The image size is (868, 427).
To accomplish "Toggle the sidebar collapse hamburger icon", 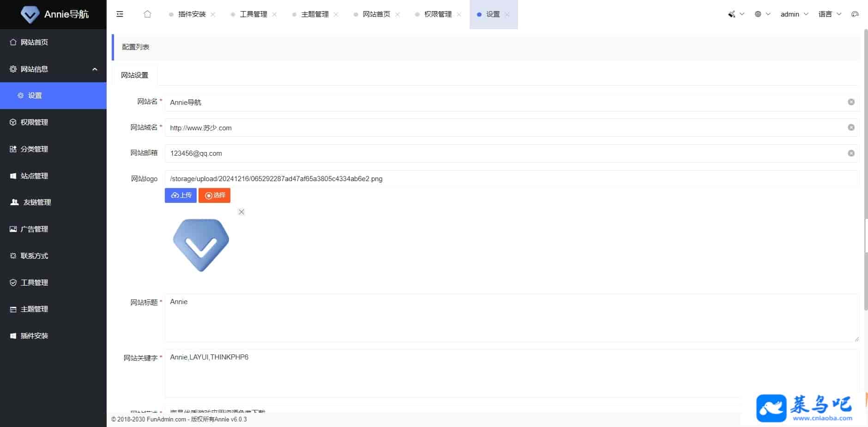I will [x=120, y=14].
